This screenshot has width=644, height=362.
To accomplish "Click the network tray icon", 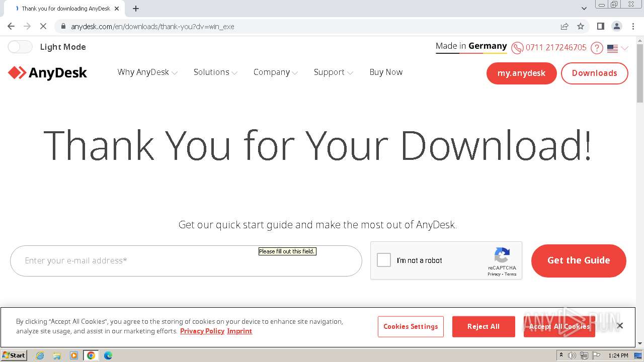I will (x=584, y=355).
